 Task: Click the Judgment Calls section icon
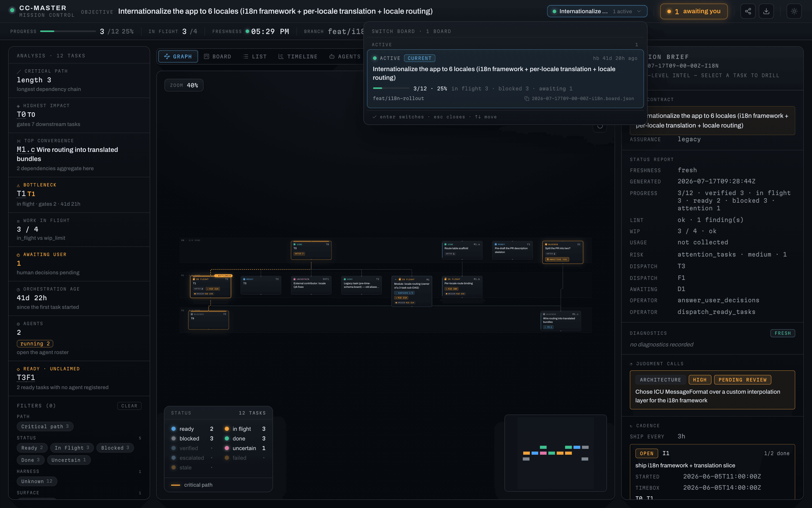631,364
